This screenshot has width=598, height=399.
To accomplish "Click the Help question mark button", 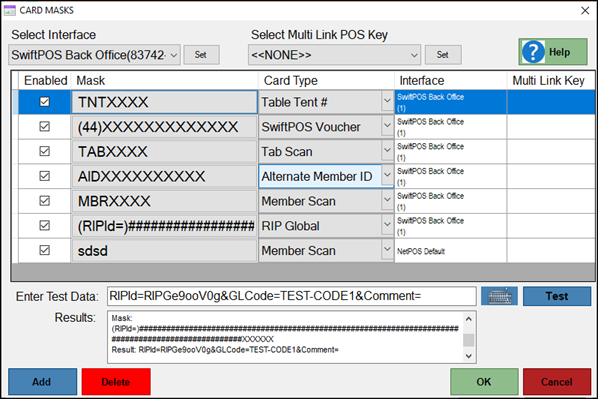I will click(x=553, y=51).
